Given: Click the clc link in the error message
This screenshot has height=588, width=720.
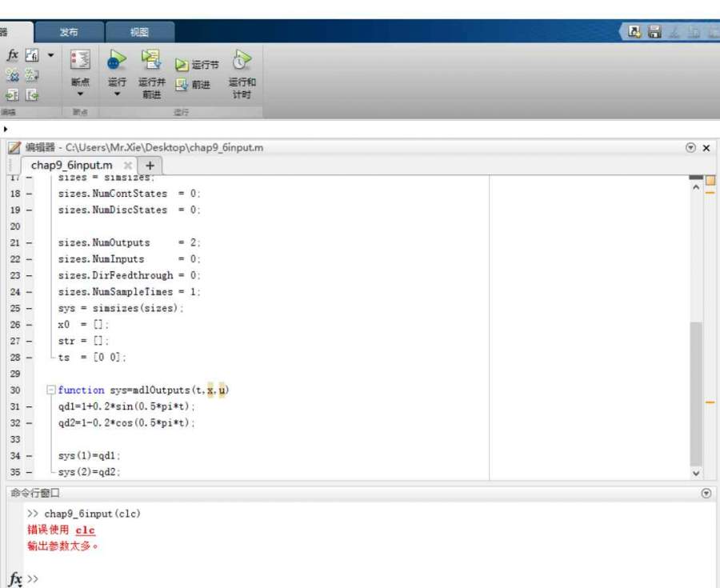Looking at the screenshot, I should click(x=86, y=530).
